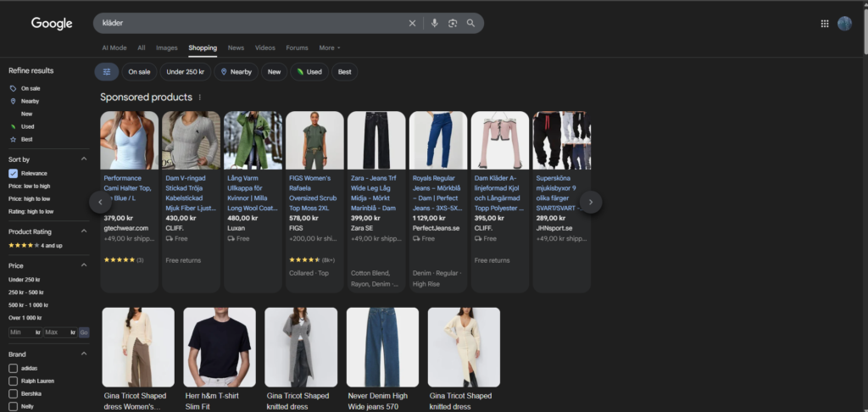This screenshot has width=868, height=412.
Task: Select the Used filter chip
Action: (309, 72)
